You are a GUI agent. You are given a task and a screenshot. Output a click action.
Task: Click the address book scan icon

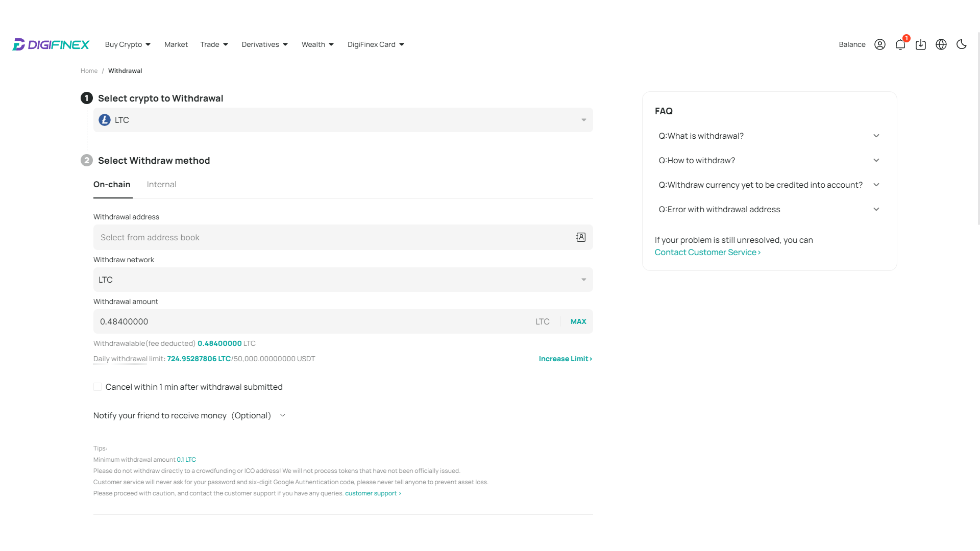(581, 237)
